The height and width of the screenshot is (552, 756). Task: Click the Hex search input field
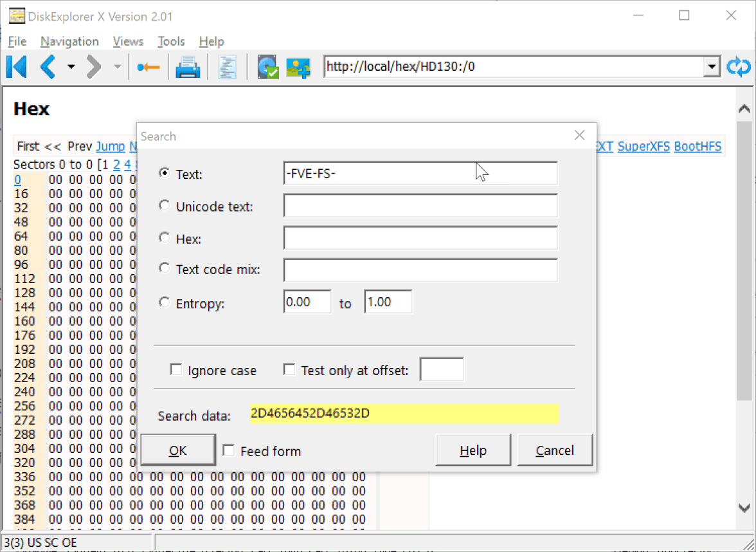click(x=420, y=238)
